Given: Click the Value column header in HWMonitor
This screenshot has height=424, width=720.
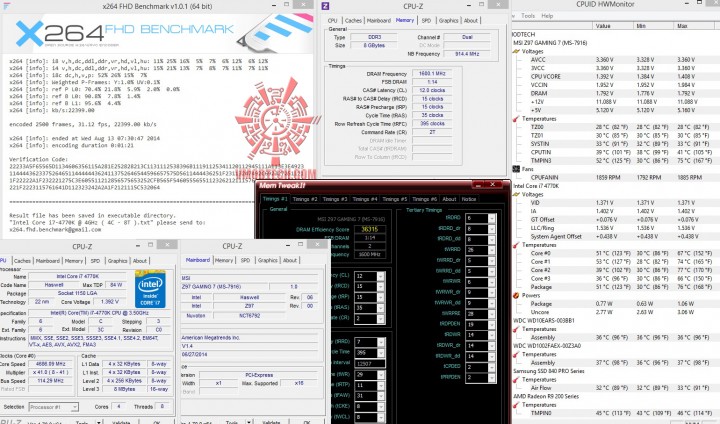Looking at the screenshot, I should [612, 26].
